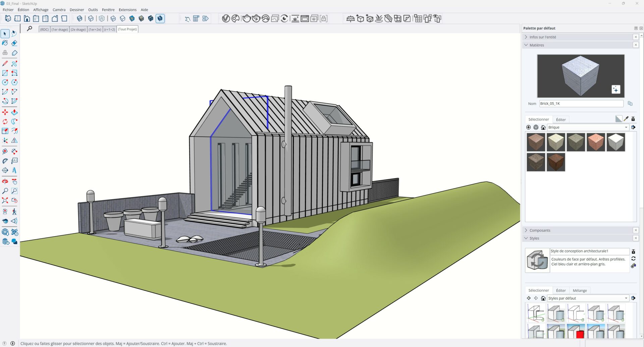Open the Styles par défaut dropdown
The height and width of the screenshot is (347, 644).
(626, 298)
